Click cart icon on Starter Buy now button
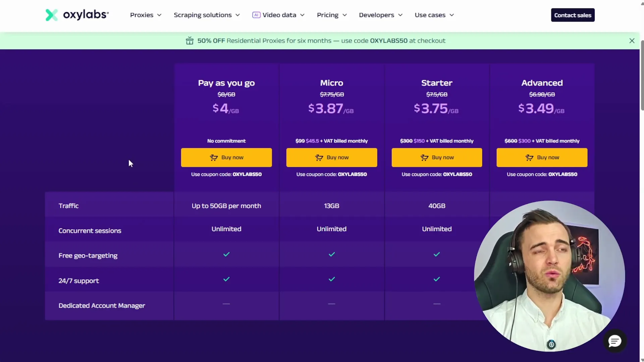 [424, 158]
